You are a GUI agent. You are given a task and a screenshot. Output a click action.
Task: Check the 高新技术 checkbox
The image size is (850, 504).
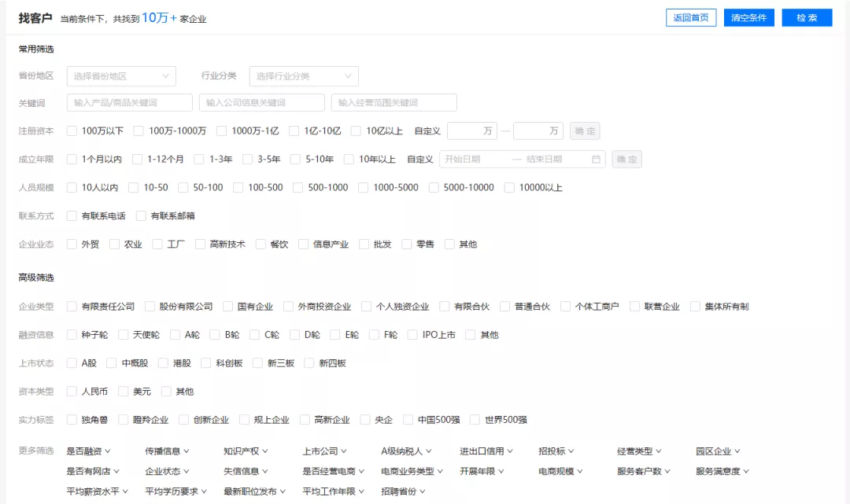click(200, 245)
